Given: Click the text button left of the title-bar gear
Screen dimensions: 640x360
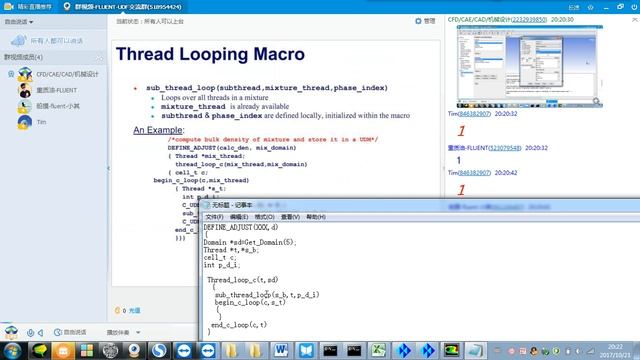Looking at the screenshot, I should (574, 7).
